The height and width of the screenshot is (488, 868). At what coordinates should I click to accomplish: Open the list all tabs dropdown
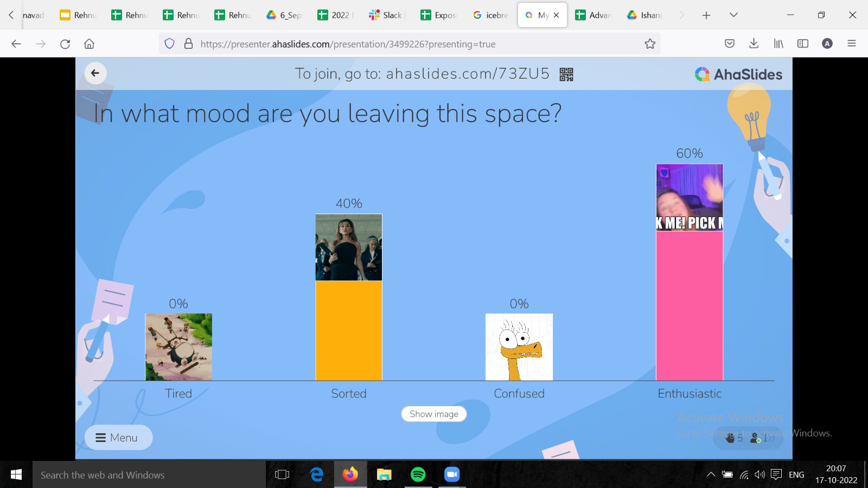coord(733,15)
